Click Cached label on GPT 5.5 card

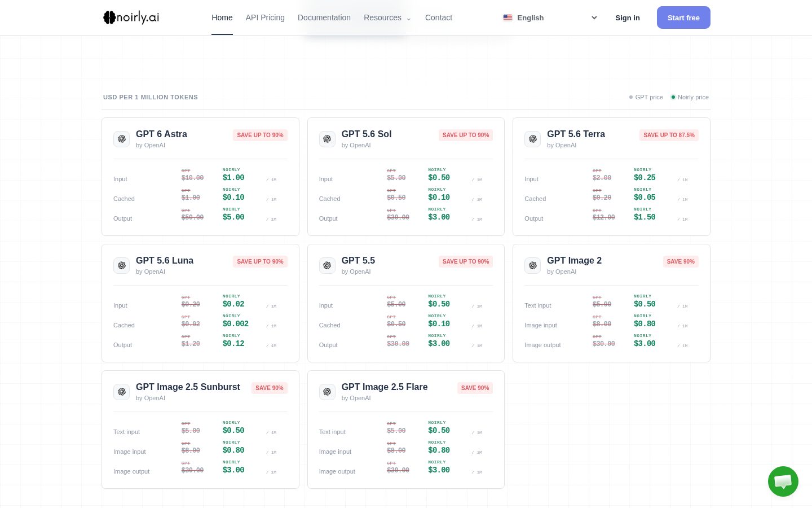pos(329,325)
